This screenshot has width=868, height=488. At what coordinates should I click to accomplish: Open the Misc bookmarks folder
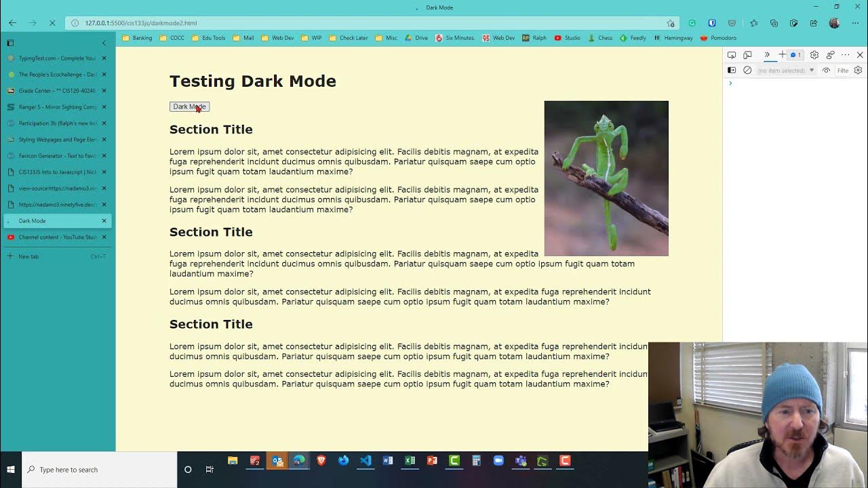pyautogui.click(x=387, y=38)
